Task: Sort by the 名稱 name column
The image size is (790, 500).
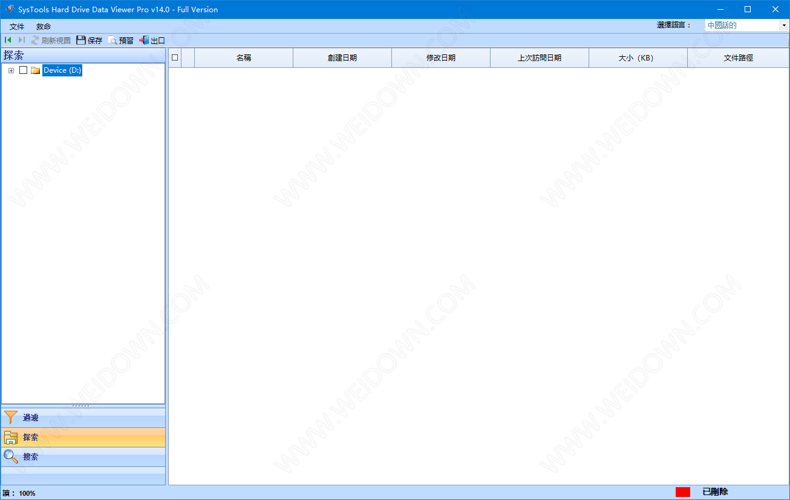Action: point(244,57)
